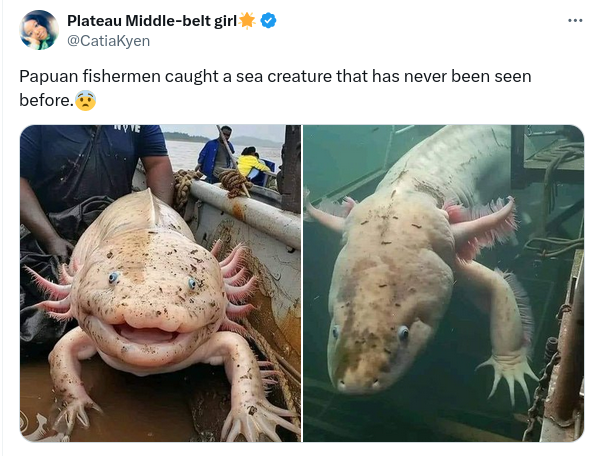The image size is (597, 456).
Task: Click the man in blue jacket holding a pole
Action: coord(216,154)
